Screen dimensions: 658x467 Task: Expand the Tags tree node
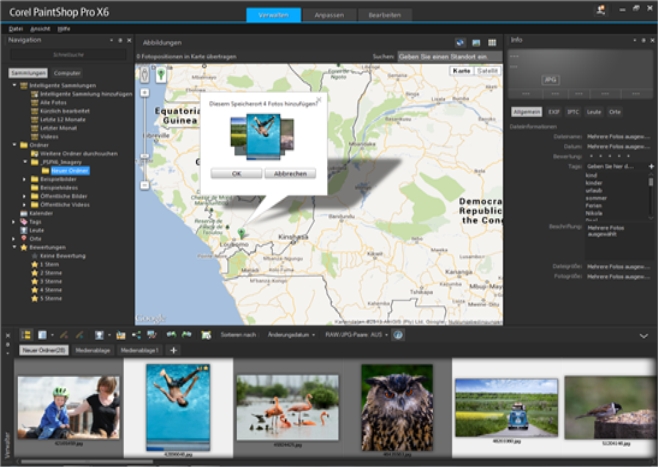tap(13, 221)
